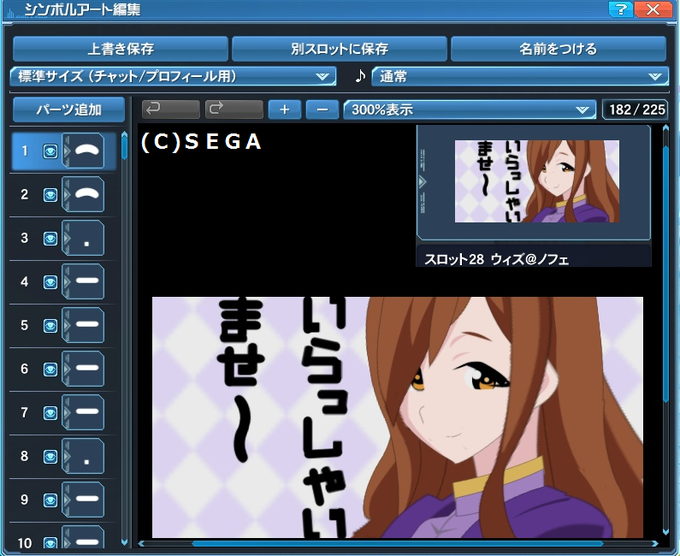
Task: Select layer number 5 in the list
Action: tap(25, 325)
